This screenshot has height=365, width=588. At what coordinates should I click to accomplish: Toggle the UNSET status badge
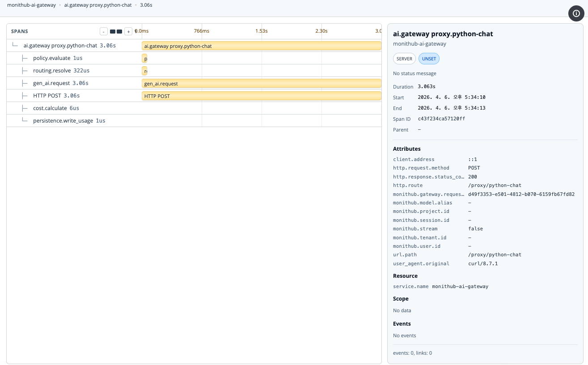tap(428, 59)
